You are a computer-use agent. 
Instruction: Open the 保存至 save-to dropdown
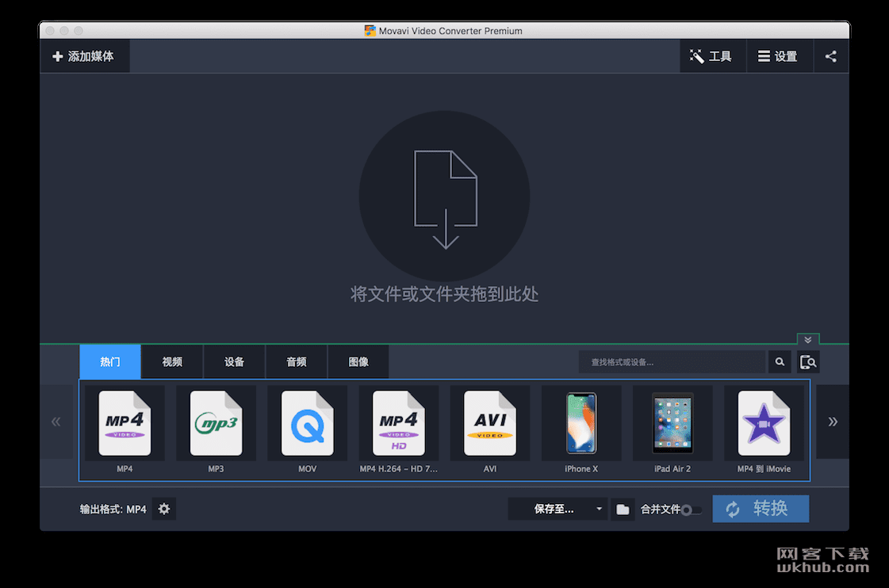coord(558,509)
